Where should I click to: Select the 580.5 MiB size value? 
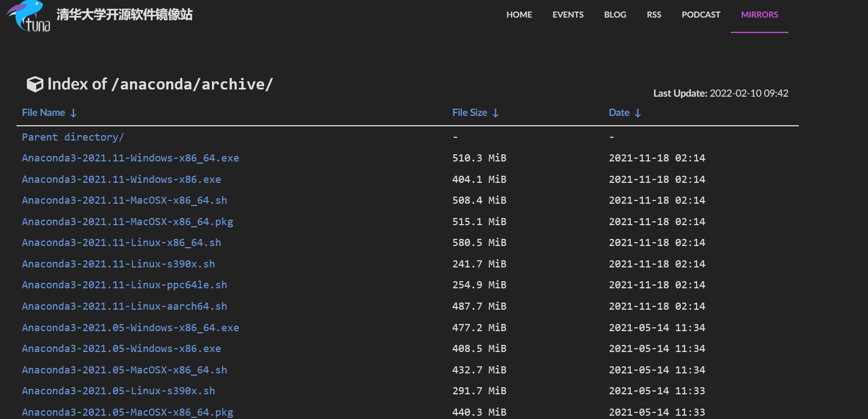479,243
